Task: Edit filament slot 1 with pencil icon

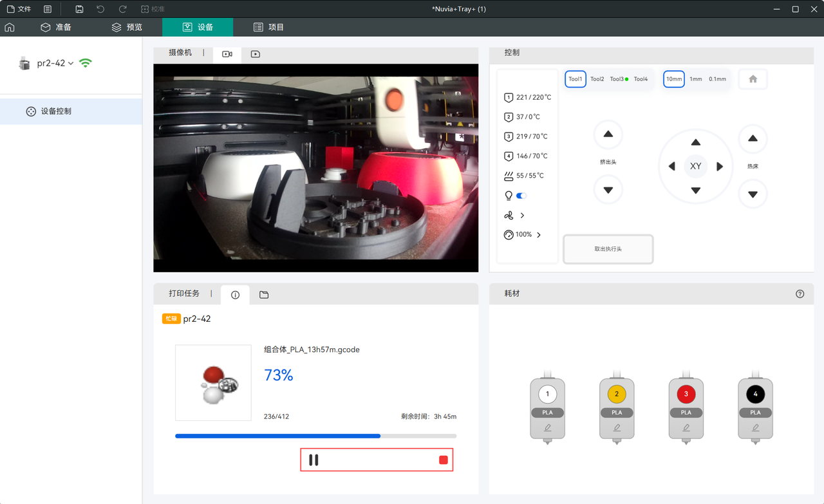Action: click(548, 427)
